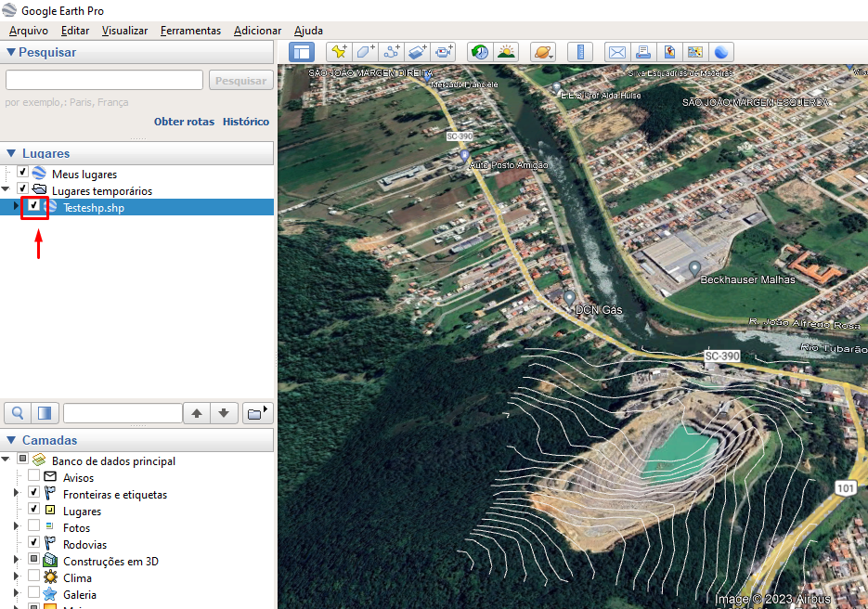Screen dimensions: 868x609
Task: Click the Clima sun icon
Action: (x=50, y=577)
